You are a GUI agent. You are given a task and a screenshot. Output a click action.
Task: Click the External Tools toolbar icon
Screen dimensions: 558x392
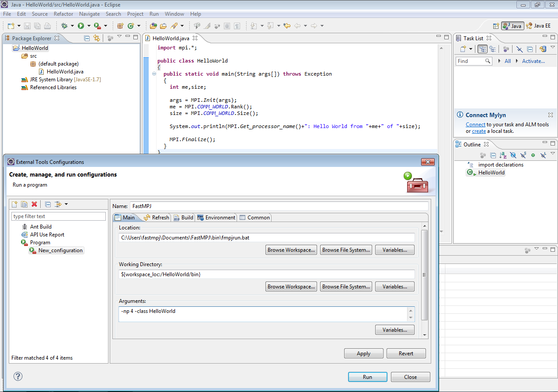pos(98,26)
